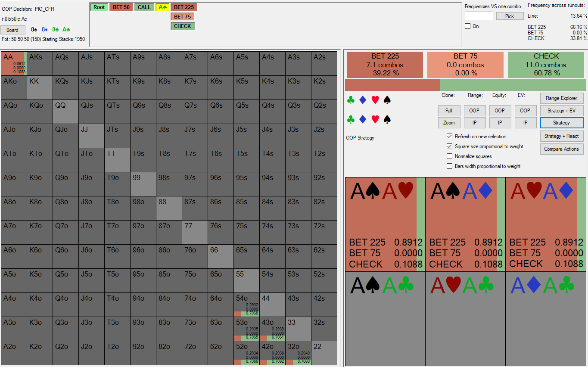Select AA cell in hand matrix

14,63
